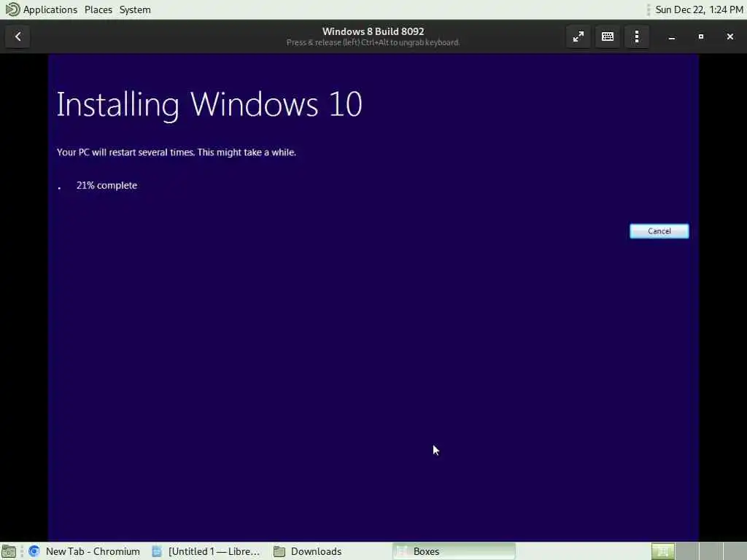Click the Downloads folder icon in taskbar
This screenshot has width=747, height=560.
point(279,551)
